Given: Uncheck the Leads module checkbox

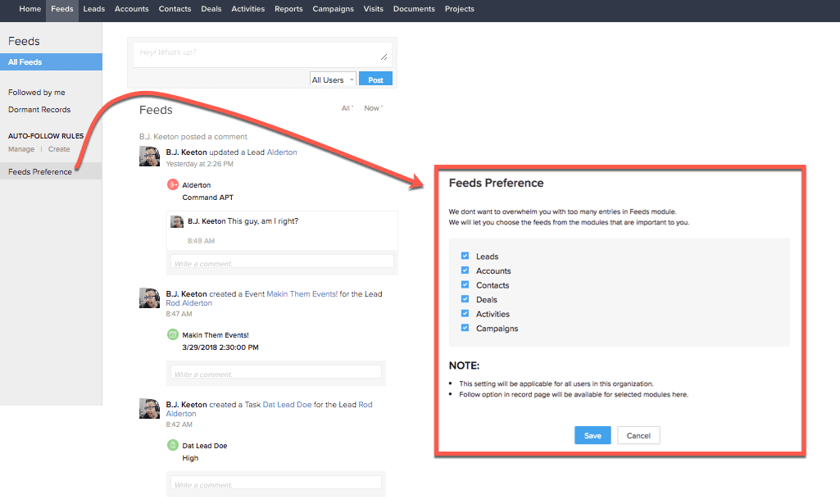Looking at the screenshot, I should coord(465,256).
